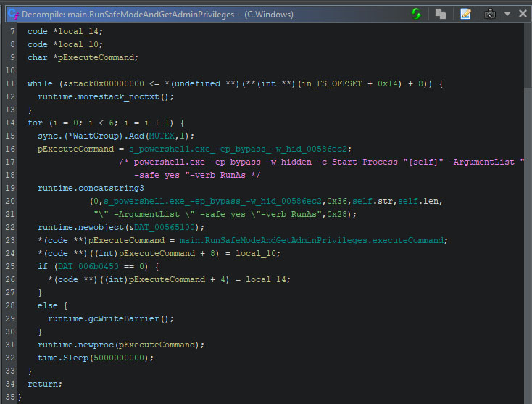Open the export/edit notepad icon

[x=465, y=14]
